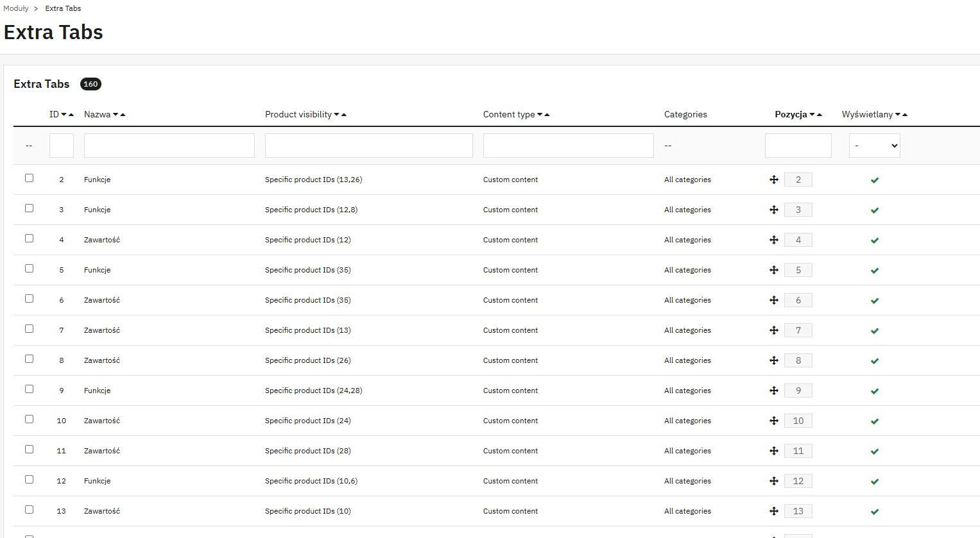This screenshot has height=538, width=980.
Task: Sort Pozycja column descending arrow
Action: (x=812, y=115)
